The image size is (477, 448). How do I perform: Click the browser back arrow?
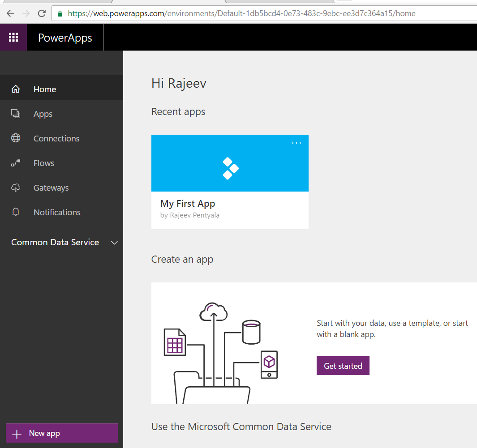10,13
